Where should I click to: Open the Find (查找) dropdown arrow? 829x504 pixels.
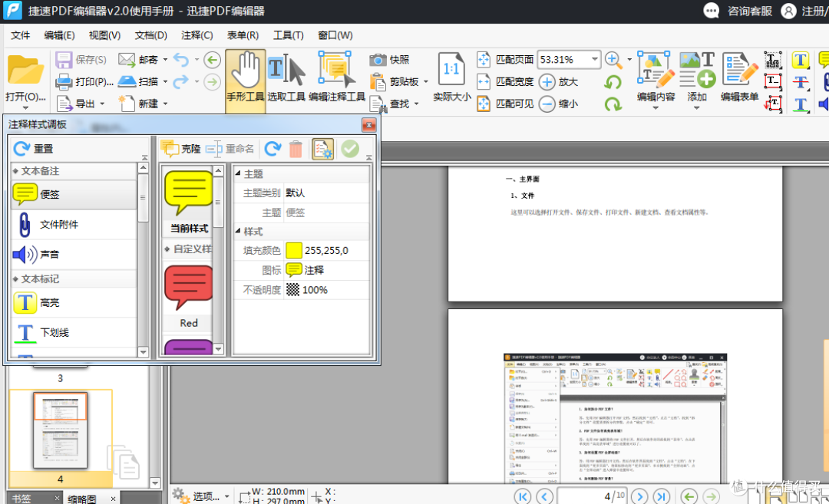pyautogui.click(x=417, y=104)
